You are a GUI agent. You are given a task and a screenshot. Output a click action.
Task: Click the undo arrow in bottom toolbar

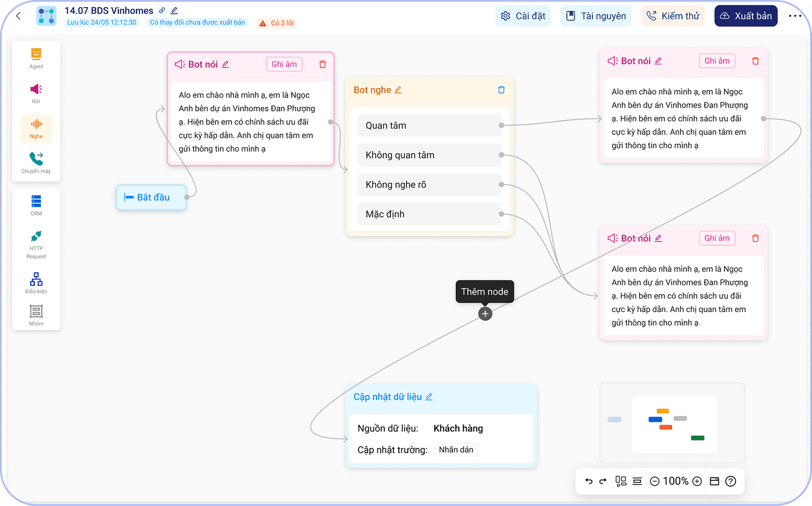click(589, 481)
